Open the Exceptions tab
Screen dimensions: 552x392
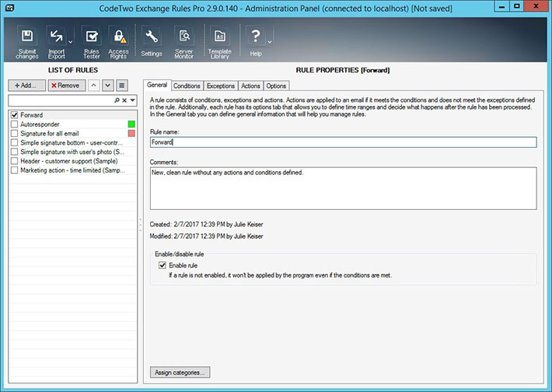pyautogui.click(x=220, y=86)
